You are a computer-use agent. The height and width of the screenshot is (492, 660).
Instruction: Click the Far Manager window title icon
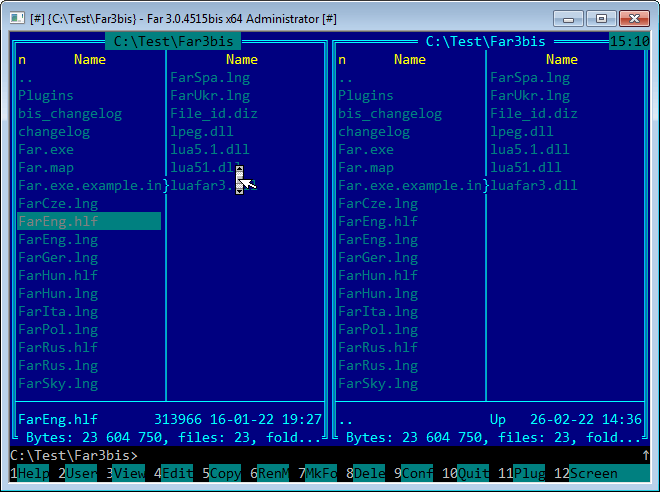tap(18, 19)
